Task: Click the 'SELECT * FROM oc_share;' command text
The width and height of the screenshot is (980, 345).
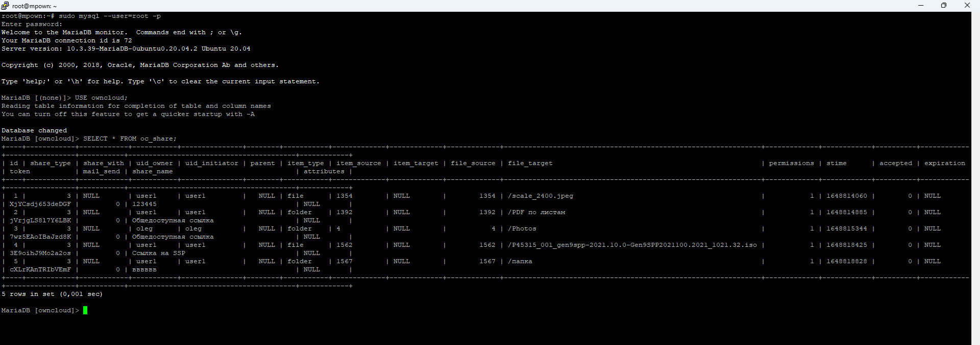Action: 130,139
